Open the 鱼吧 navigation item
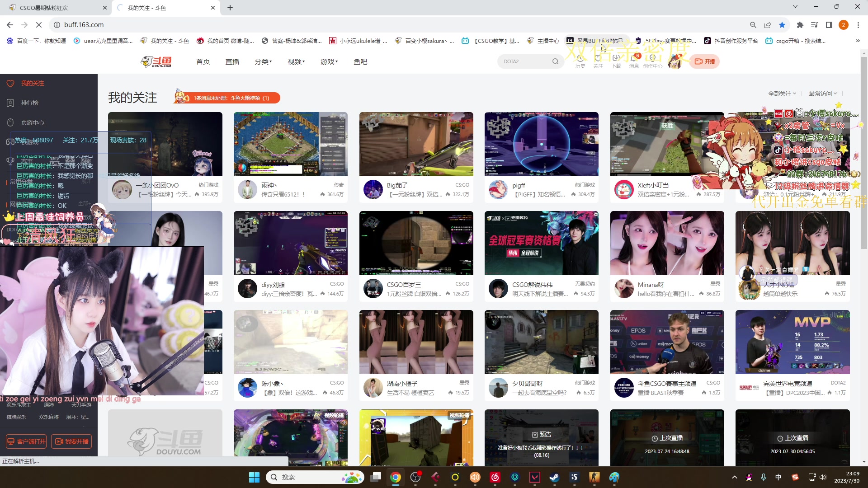 point(360,61)
